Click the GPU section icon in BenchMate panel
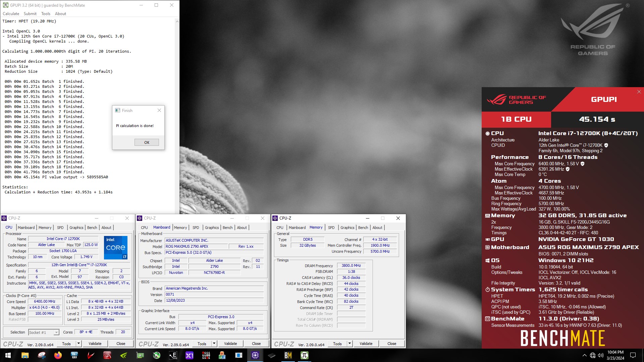Image resolution: width=644 pixels, height=362 pixels. pyautogui.click(x=487, y=239)
